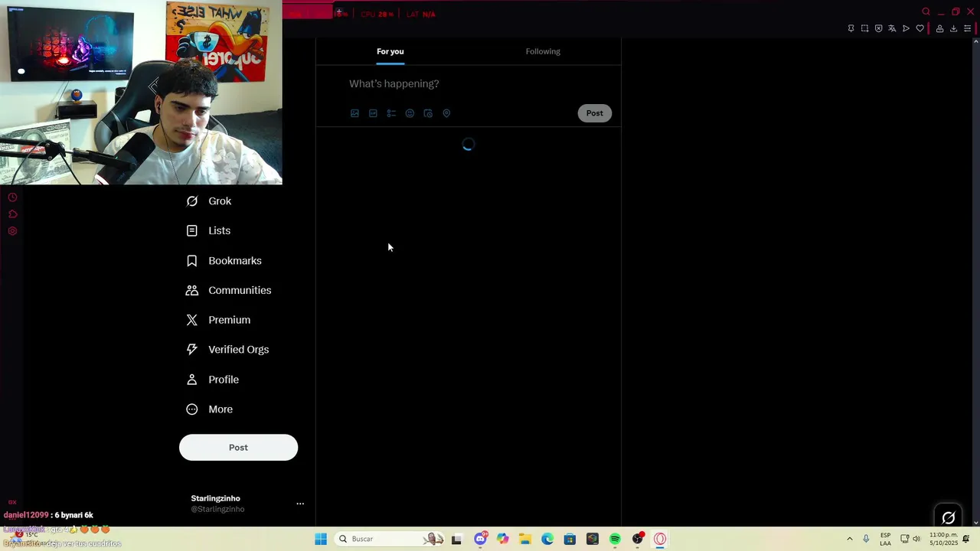
Task: Schedule the post via calendar icon
Action: 428,113
